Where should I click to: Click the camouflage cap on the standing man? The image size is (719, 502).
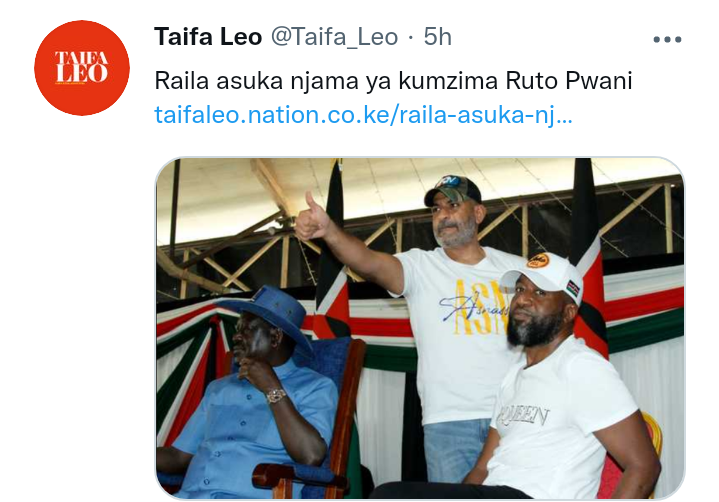pos(452,190)
